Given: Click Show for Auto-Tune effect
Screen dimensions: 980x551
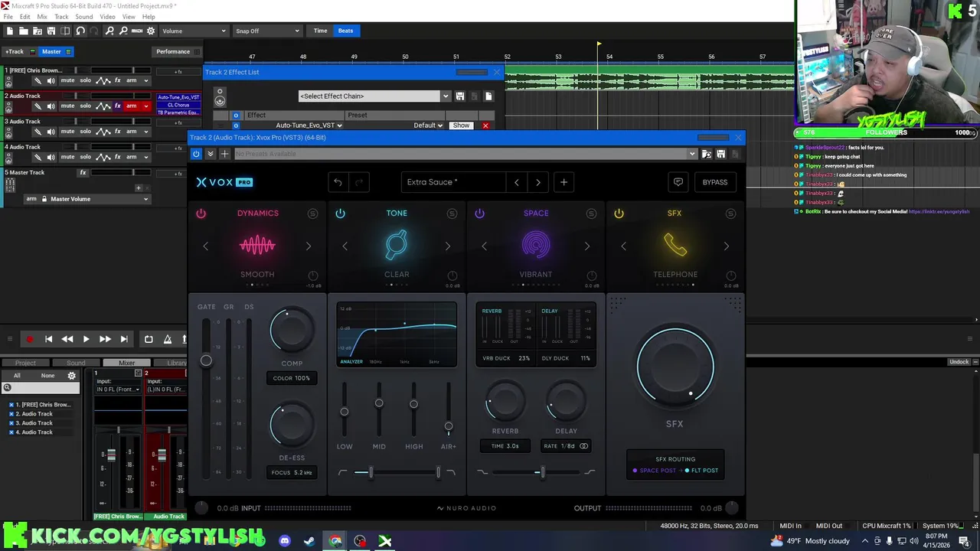Looking at the screenshot, I should tap(461, 126).
